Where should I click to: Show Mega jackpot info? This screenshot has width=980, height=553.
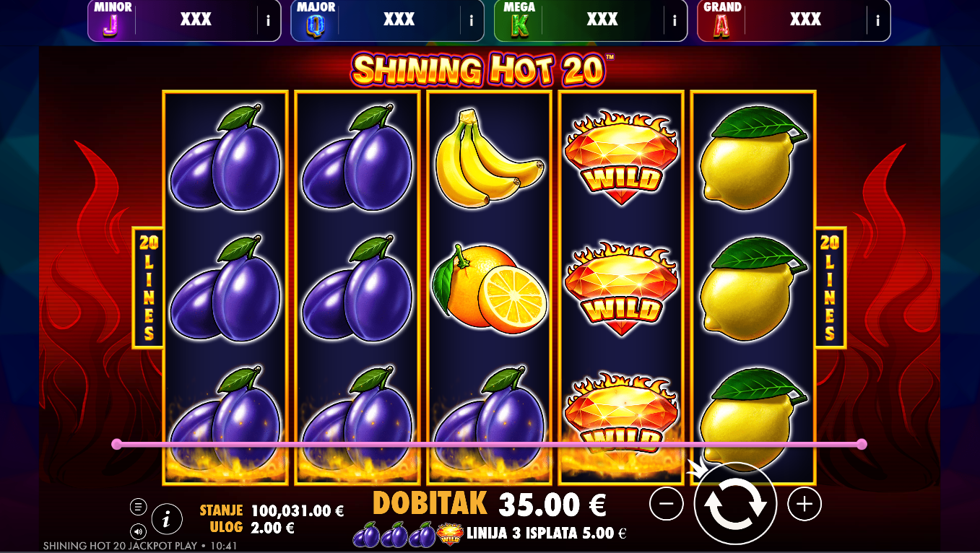(675, 21)
